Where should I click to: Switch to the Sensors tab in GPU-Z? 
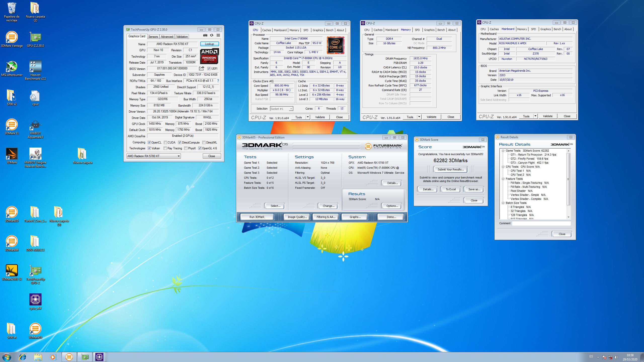pos(153,37)
